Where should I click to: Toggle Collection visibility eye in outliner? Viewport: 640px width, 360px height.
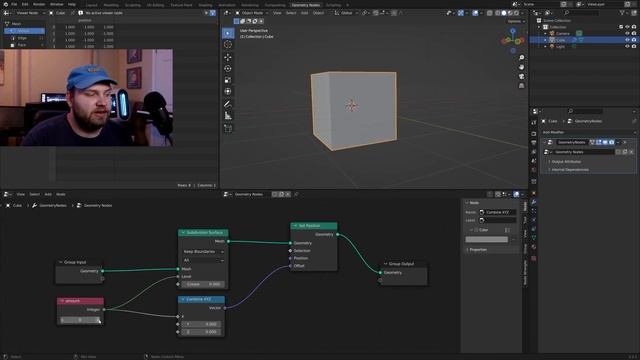(x=627, y=27)
